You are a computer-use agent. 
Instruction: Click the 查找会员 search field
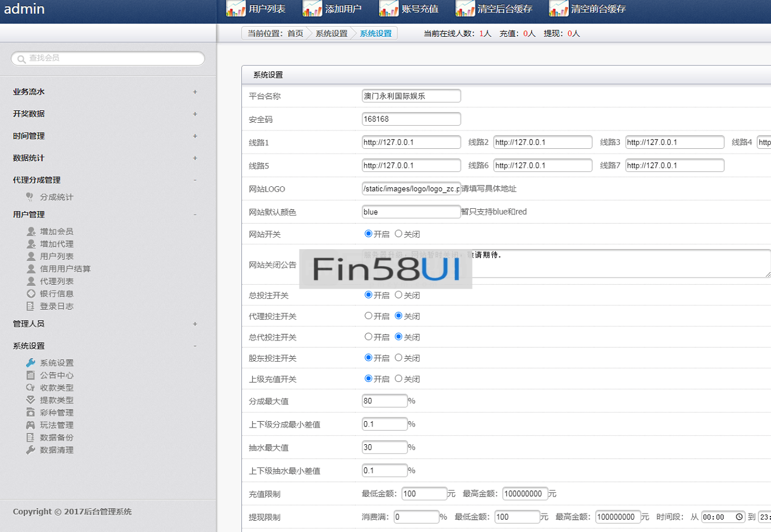tap(113, 58)
